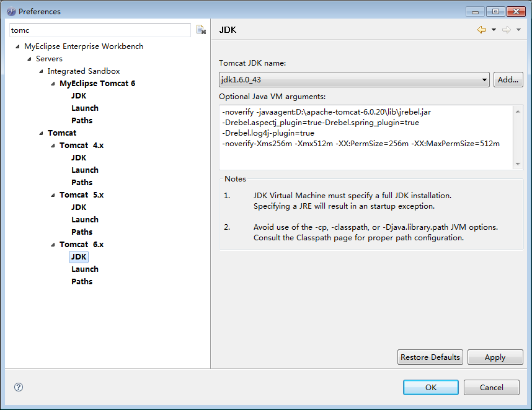Select Paths under MyEclipse Tomcat 6
This screenshot has width=532, height=410.
coord(82,121)
